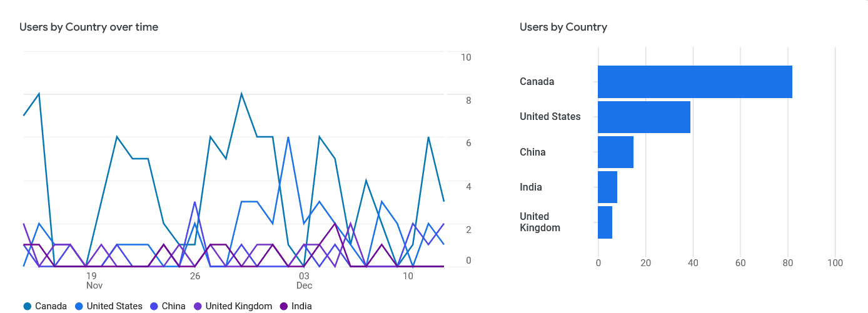Click the 19 Nov date axis label
The height and width of the screenshot is (313, 868).
click(x=94, y=281)
